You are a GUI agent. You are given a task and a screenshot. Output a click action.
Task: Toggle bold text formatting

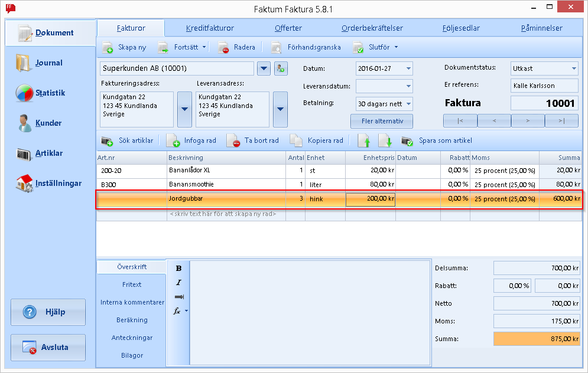(x=178, y=269)
